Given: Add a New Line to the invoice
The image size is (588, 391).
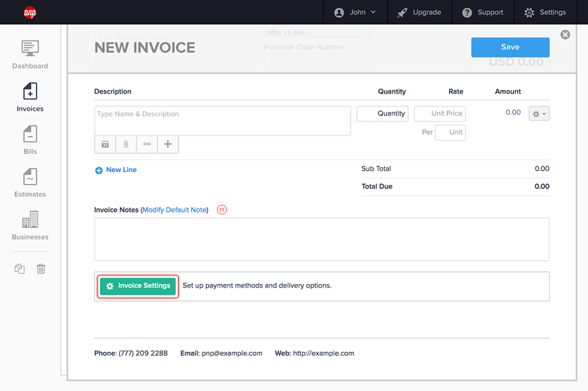Looking at the screenshot, I should click(x=116, y=170).
